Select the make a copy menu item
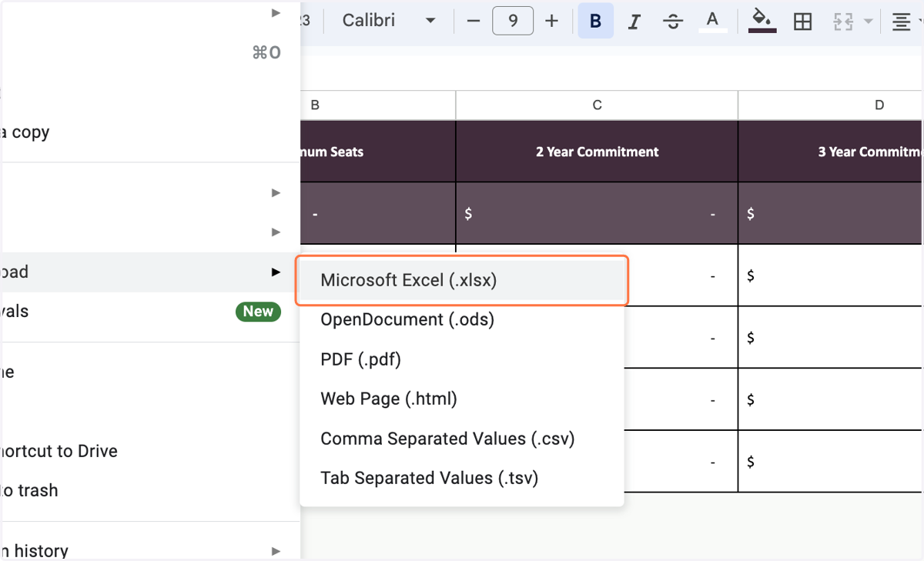The image size is (924, 561). (150, 132)
